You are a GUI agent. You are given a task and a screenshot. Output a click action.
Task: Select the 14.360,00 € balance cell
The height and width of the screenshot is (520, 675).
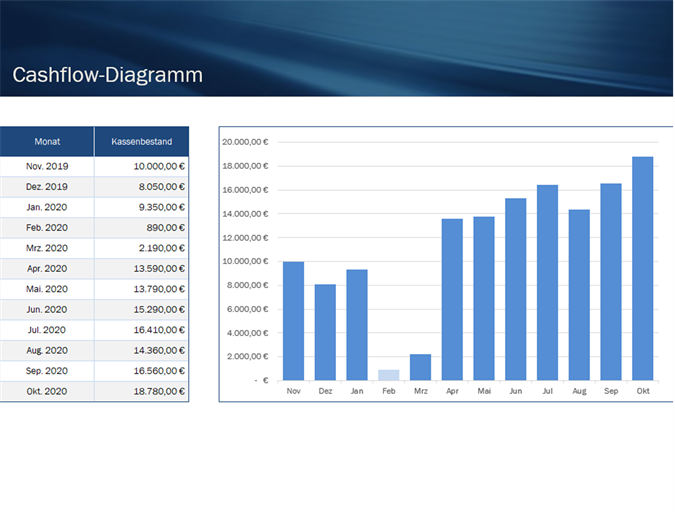coord(142,350)
